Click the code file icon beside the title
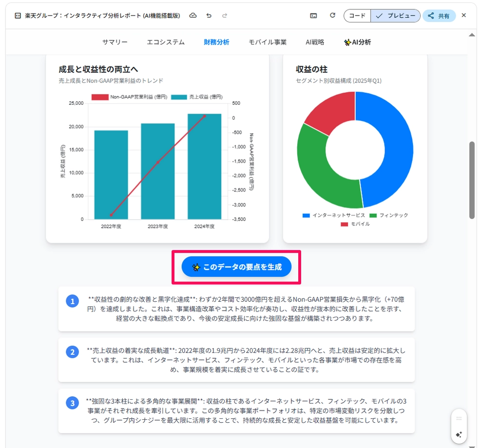This screenshot has width=499, height=448. coord(18,16)
